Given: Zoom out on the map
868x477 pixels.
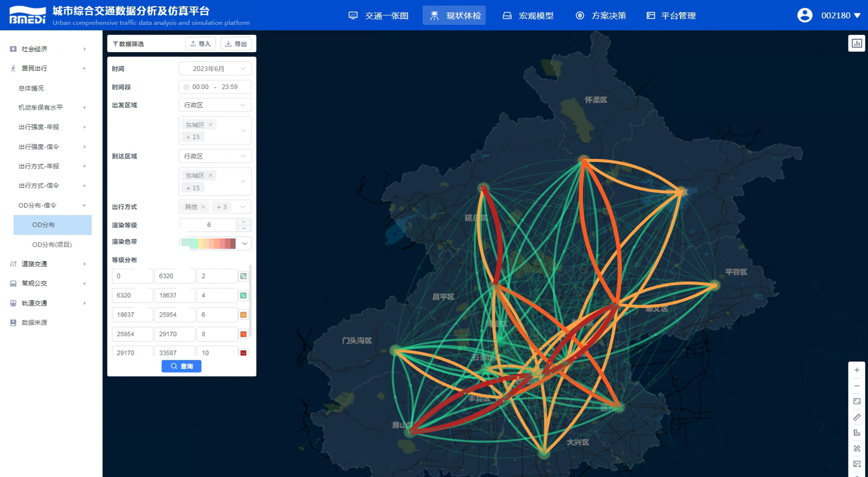Looking at the screenshot, I should [x=856, y=386].
